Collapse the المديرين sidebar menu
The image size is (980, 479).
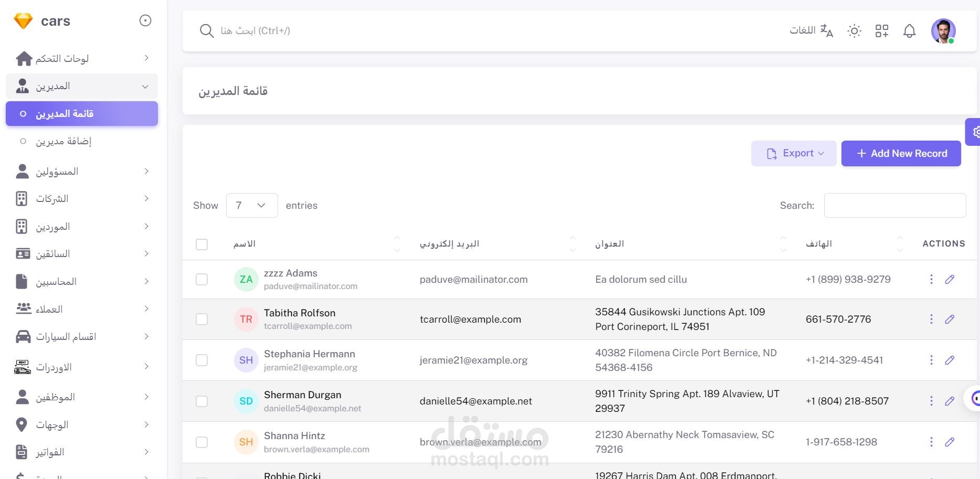coord(82,87)
